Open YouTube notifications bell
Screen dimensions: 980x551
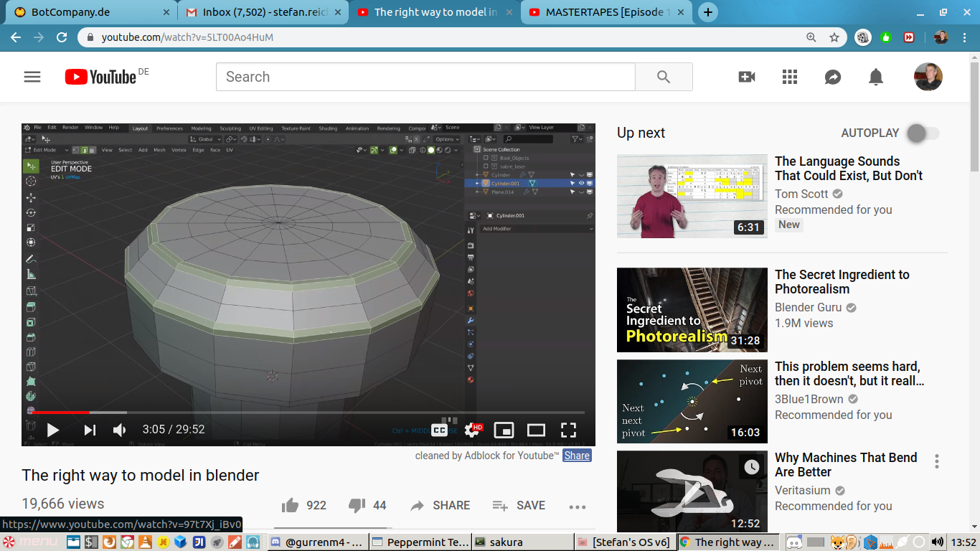coord(876,77)
